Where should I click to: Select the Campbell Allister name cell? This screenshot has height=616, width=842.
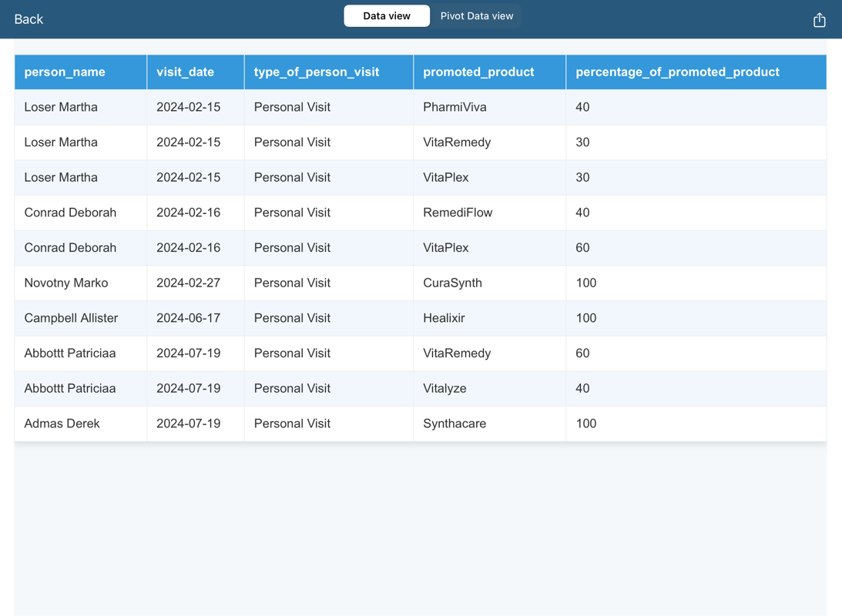coord(71,318)
